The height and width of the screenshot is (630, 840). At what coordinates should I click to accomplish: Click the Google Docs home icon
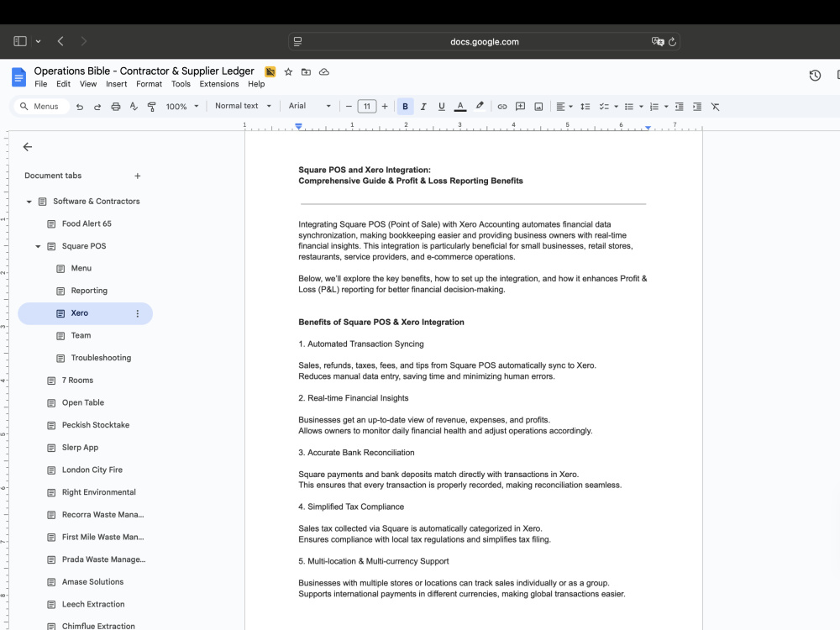click(x=18, y=76)
